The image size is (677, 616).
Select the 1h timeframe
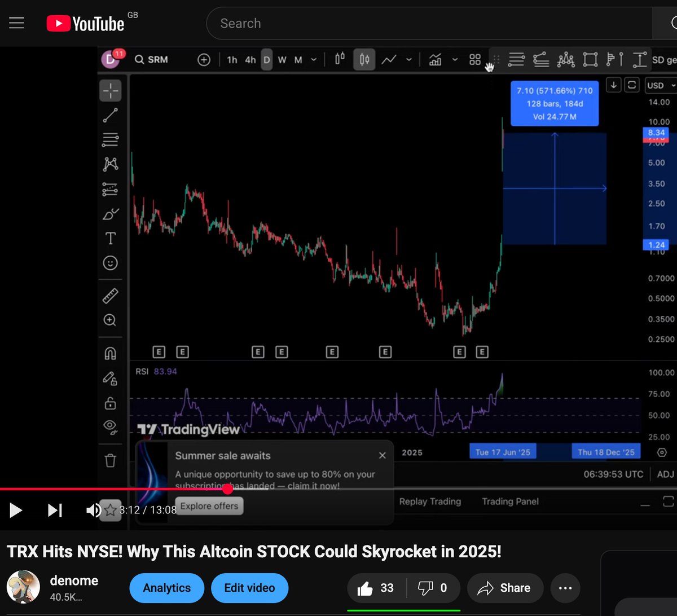click(x=232, y=59)
